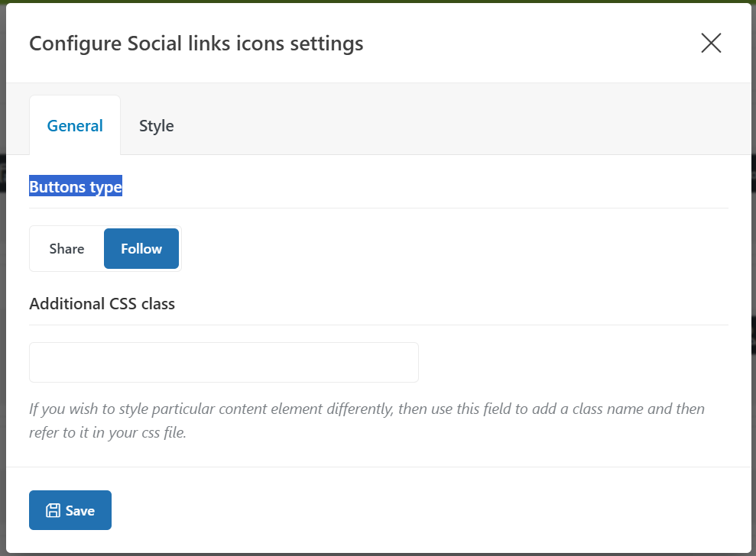Click the italic CSS class help text
This screenshot has height=556, width=756.
[367, 409]
